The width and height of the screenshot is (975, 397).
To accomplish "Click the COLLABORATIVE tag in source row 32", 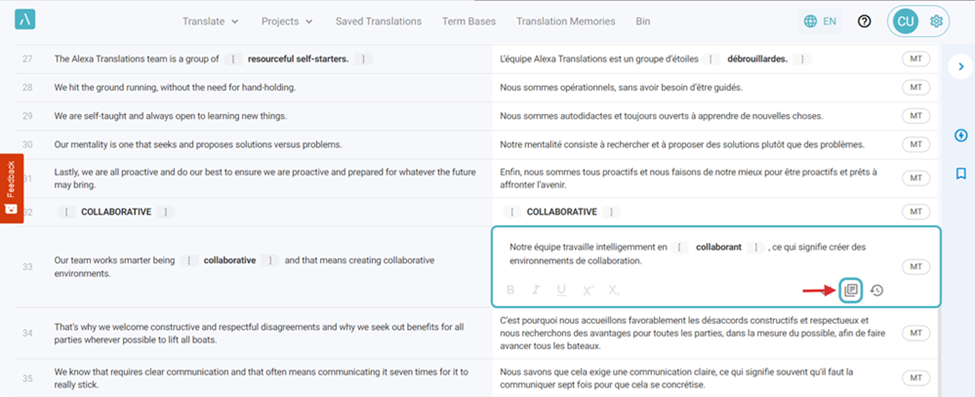I will coord(116,212).
